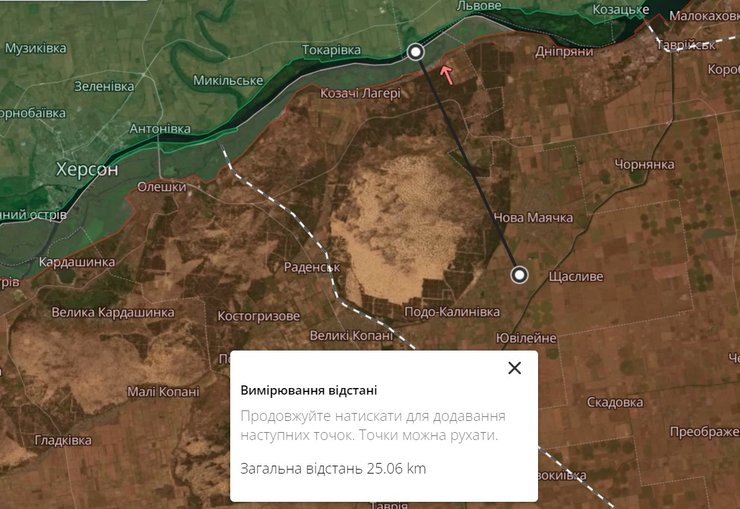Image resolution: width=740 pixels, height=509 pixels.
Task: Click the Скадовка label
Action: [615, 402]
